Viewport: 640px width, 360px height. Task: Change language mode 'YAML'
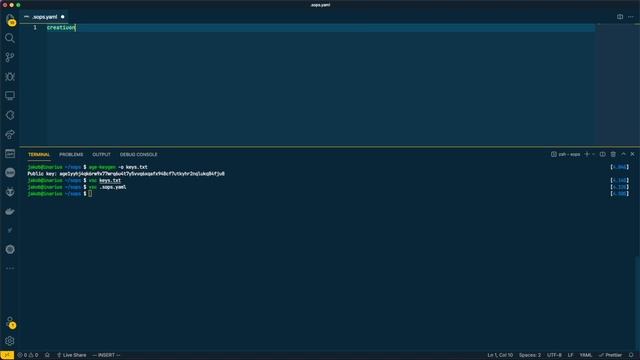point(586,355)
